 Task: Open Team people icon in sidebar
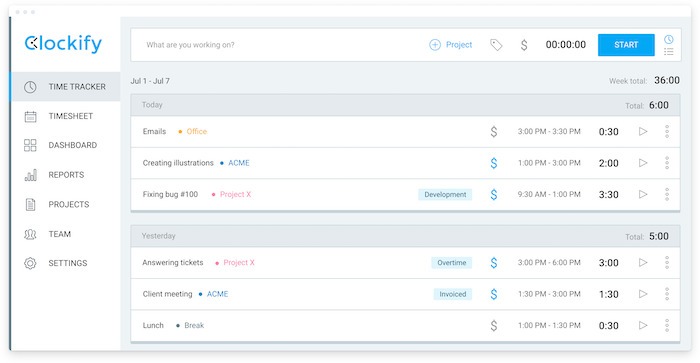click(30, 234)
